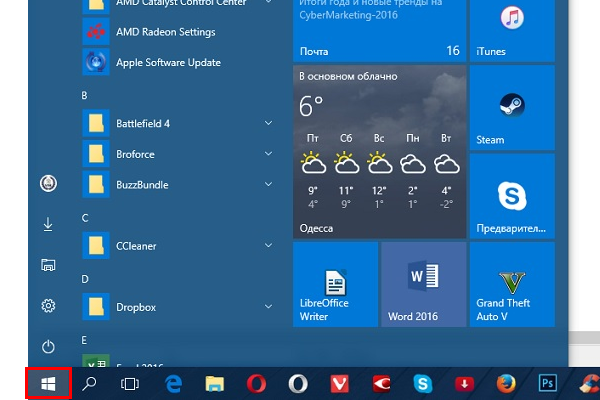Open File Explorer from taskbar
The width and height of the screenshot is (600, 400).
[x=215, y=384]
